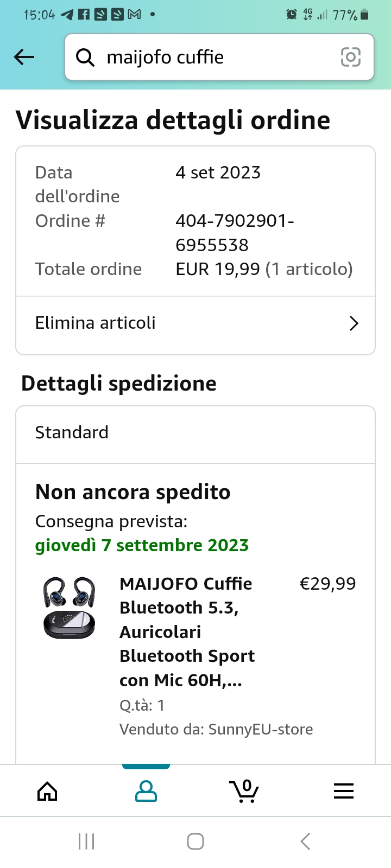The image size is (391, 868).
Task: Tap Venduto da SunnyEU-store seller text
Action: [216, 730]
